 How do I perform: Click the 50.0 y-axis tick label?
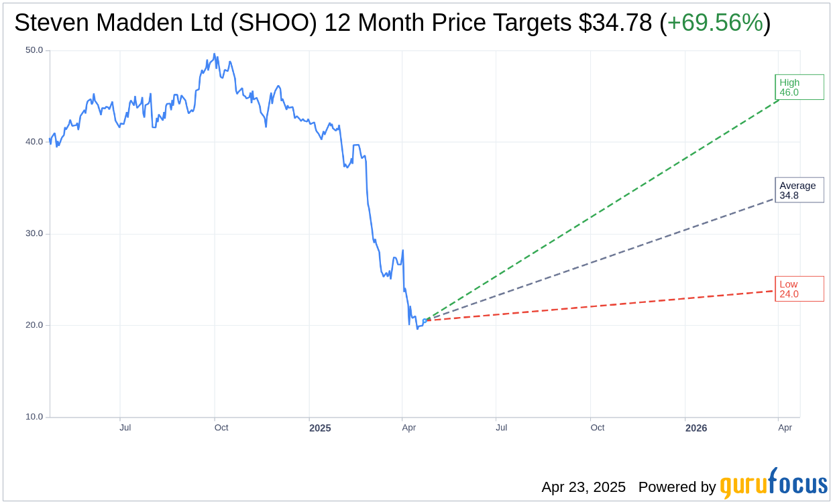click(x=34, y=50)
